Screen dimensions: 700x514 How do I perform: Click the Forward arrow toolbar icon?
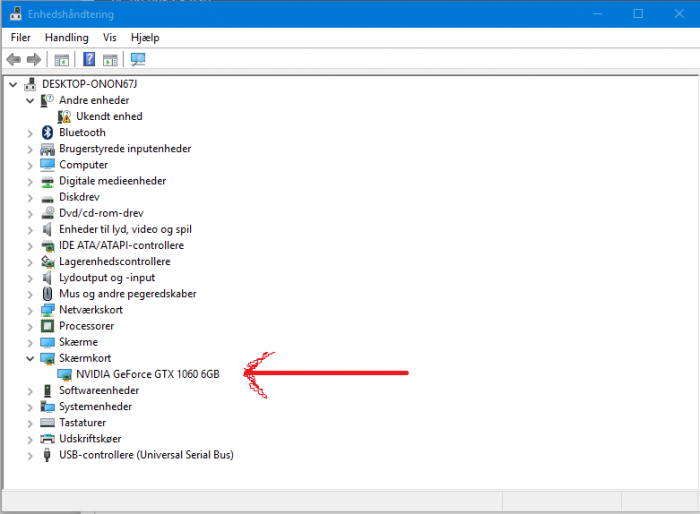(x=34, y=59)
